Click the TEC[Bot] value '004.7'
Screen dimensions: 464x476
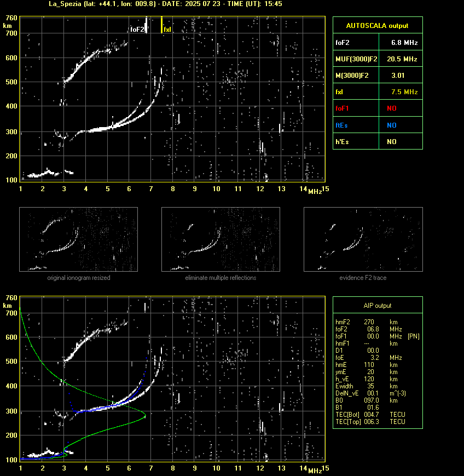tap(372, 415)
